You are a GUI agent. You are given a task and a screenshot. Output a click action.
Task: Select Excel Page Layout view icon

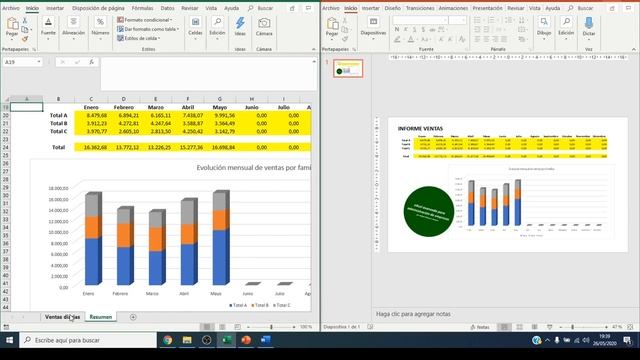tap(222, 327)
